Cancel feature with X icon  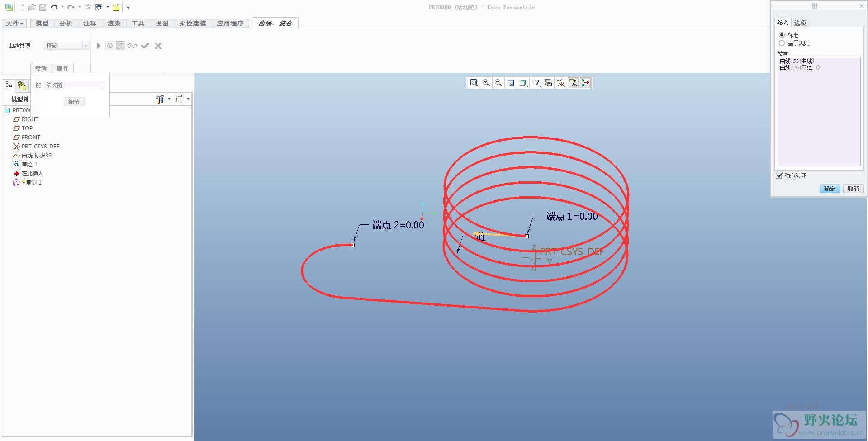pos(158,46)
